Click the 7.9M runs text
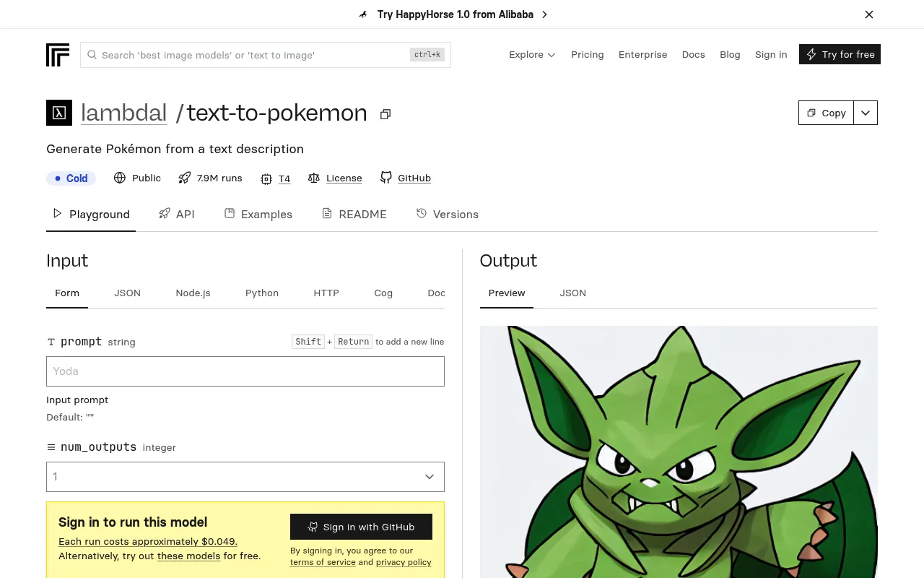This screenshot has height=578, width=924. tap(219, 178)
